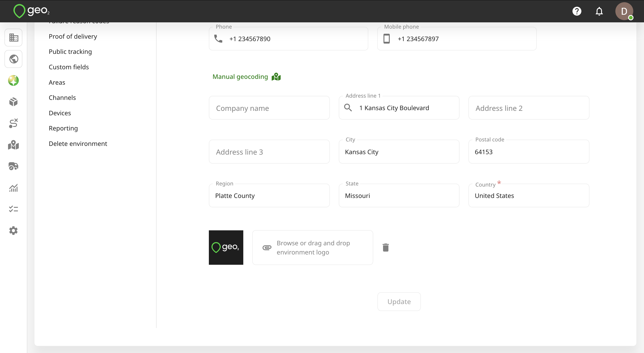Open Reporting settings

coord(63,128)
